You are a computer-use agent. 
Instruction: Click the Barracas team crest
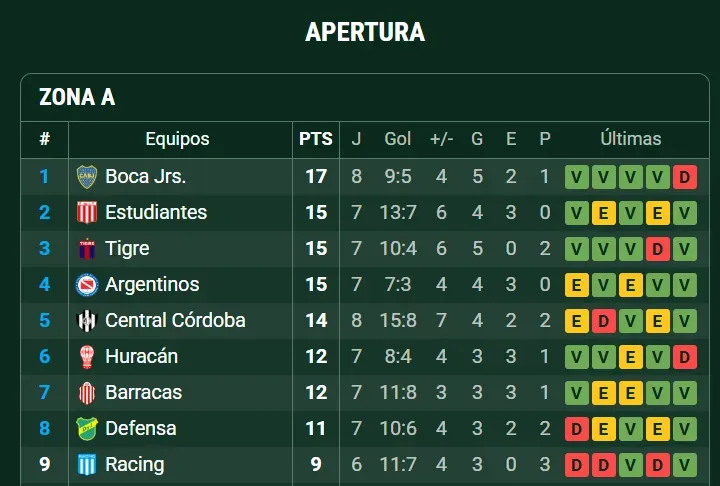pos(87,393)
